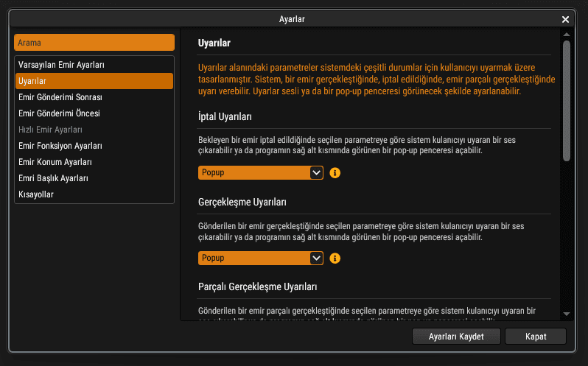This screenshot has height=366, width=588.
Task: Click the info icon beside Gerçekleşme Uyarıları dropdown
Action: point(335,258)
